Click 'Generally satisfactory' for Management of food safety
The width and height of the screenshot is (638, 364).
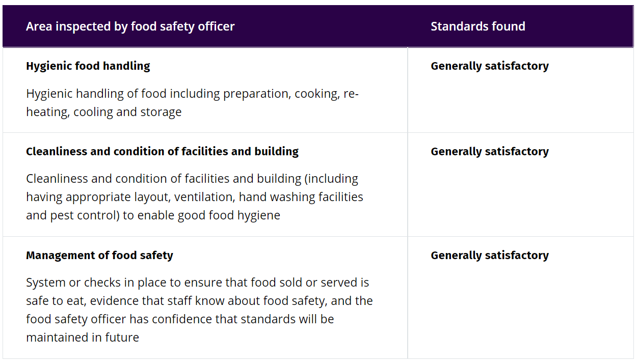click(490, 255)
